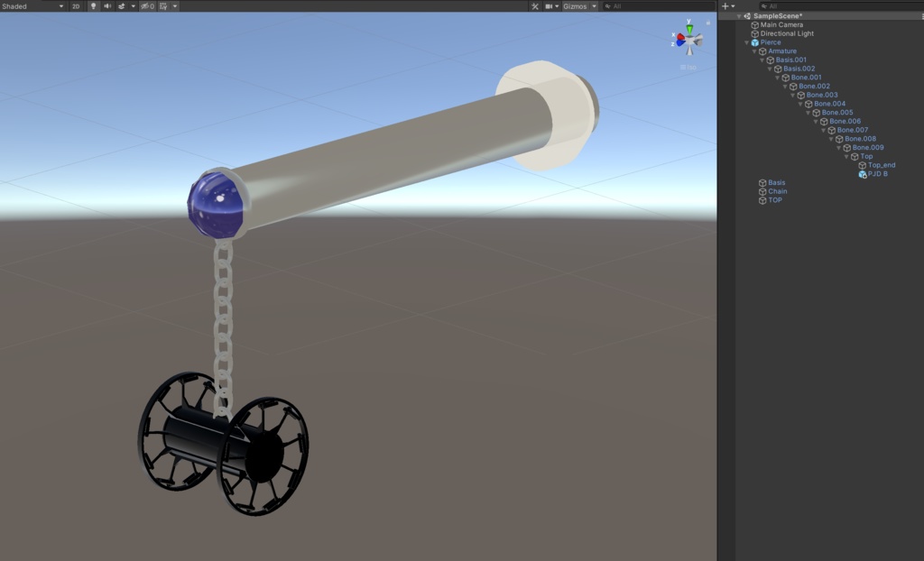Click the Gizmos button
Viewport: 924px width, 561px height.
tap(575, 6)
